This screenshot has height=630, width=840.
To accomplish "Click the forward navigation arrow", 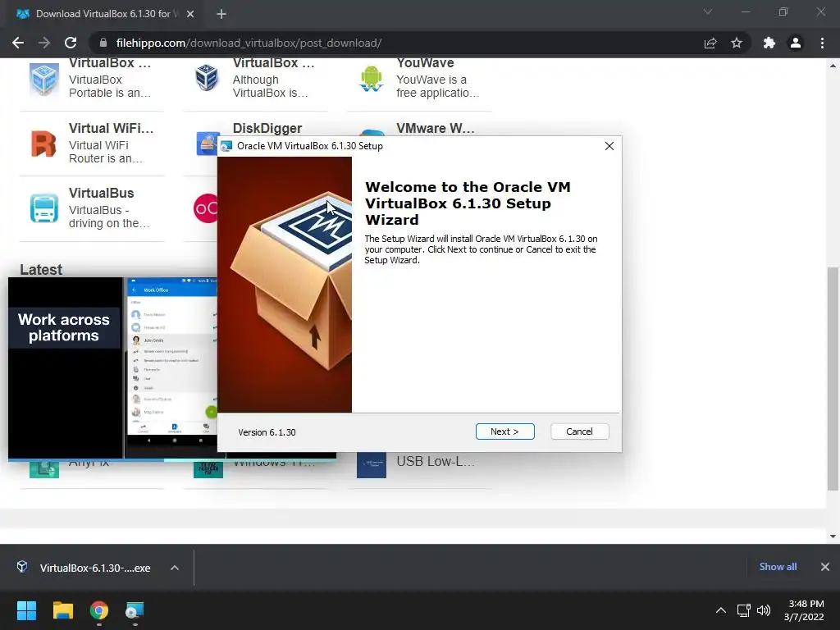I will click(44, 43).
